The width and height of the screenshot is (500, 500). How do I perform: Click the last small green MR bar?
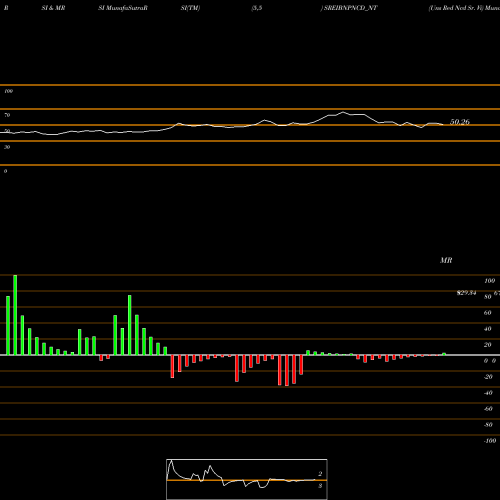point(444,354)
